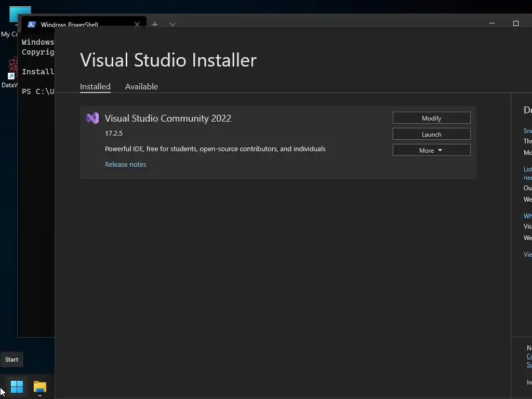Screen dimensions: 532x399
Task: Launch Visual Studio Community 2022
Action: click(x=431, y=134)
